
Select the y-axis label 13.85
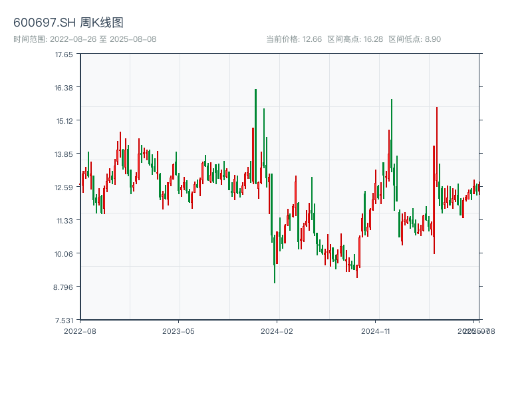(x=64, y=154)
